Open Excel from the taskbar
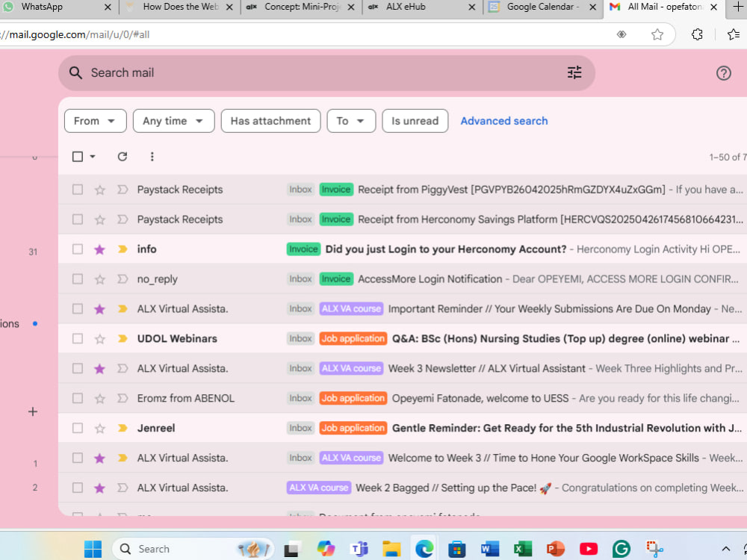 click(x=523, y=549)
